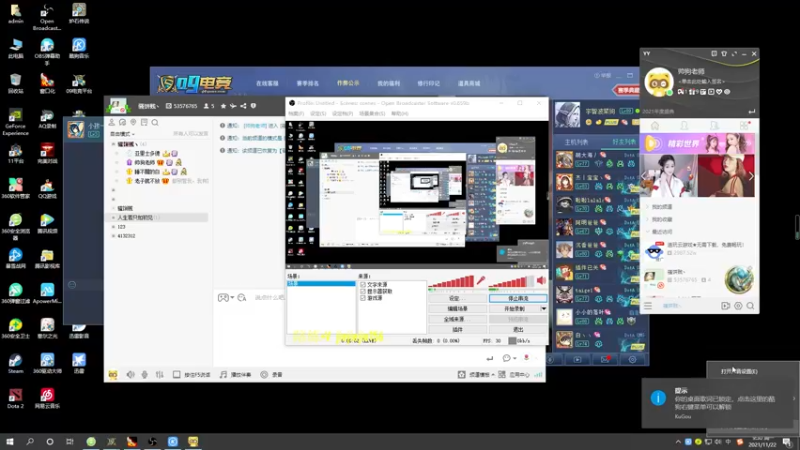Mute the red speaker icon in OBS

pyautogui.click(x=541, y=280)
